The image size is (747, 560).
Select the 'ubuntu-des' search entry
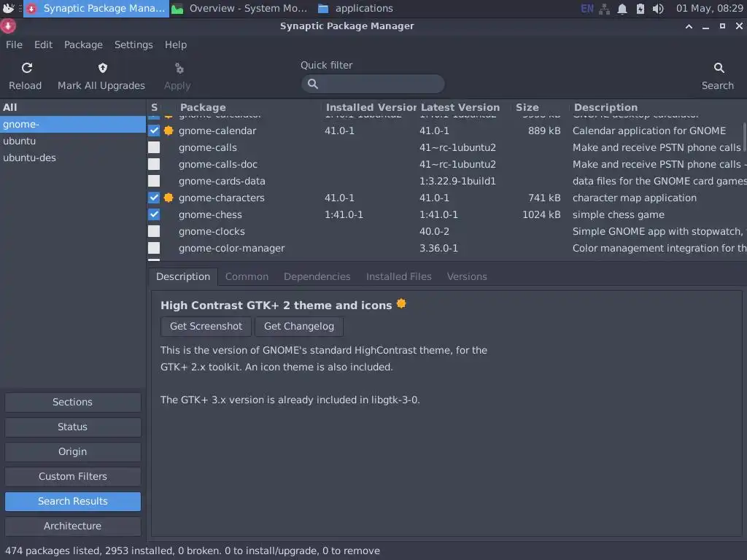[x=73, y=157]
